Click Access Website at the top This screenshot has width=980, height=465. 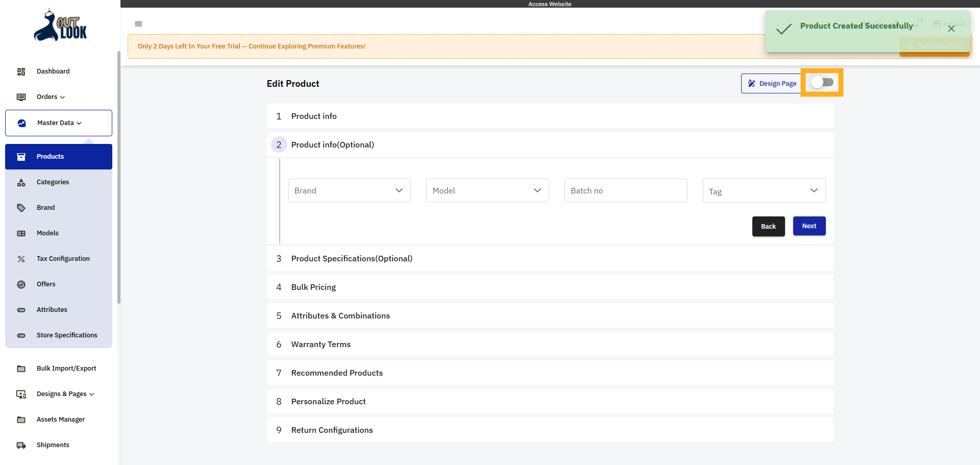point(550,4)
